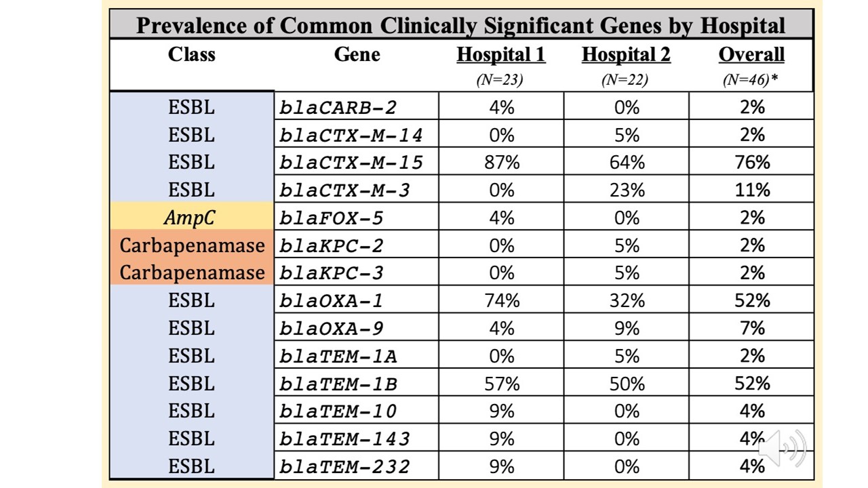868x488 pixels.
Task: Select the Hospital 1 column header
Action: (x=500, y=55)
